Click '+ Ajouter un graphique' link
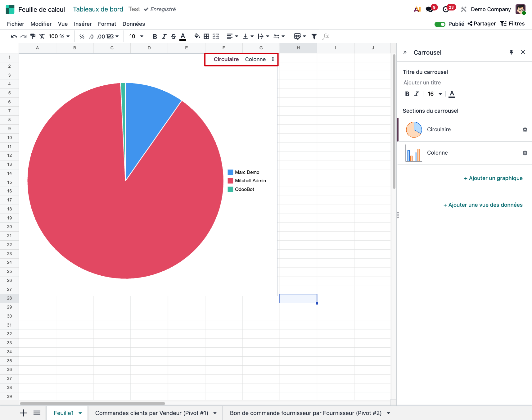 (493, 178)
